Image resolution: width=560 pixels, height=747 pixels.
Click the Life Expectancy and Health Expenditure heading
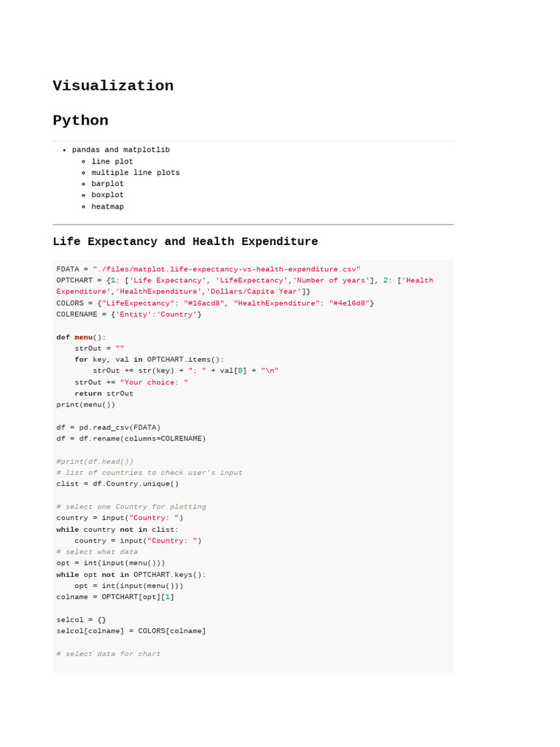point(185,242)
